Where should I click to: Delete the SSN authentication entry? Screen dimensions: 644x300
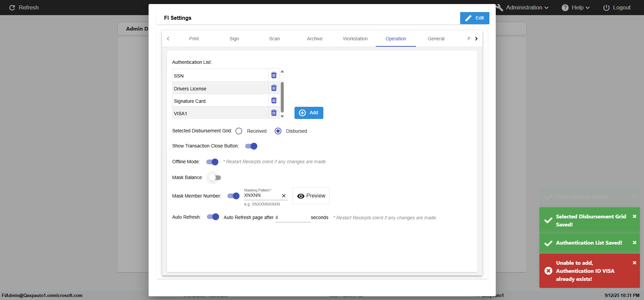[274, 75]
